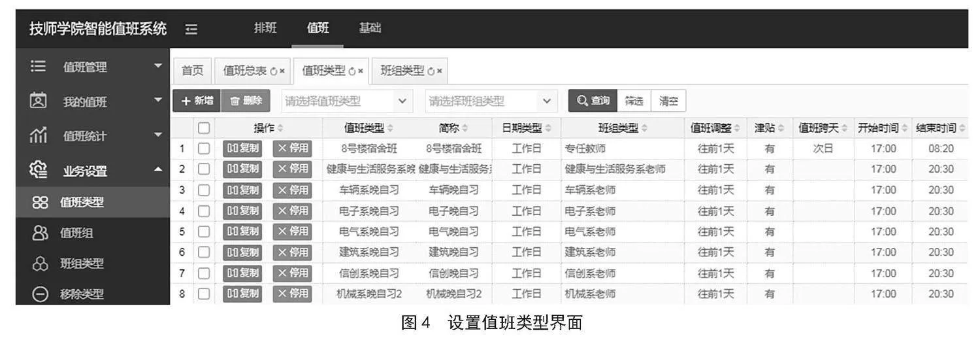Close the 班组类型 tab
Screen dimensions: 980x344
point(440,71)
